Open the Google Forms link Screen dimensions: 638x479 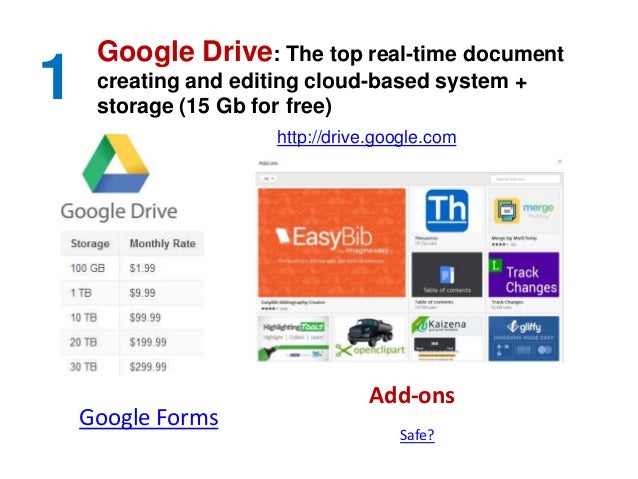pos(149,418)
